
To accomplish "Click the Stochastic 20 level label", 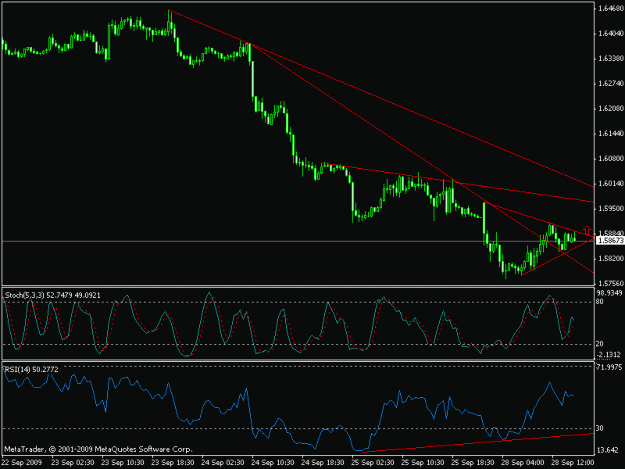I will 600,344.
